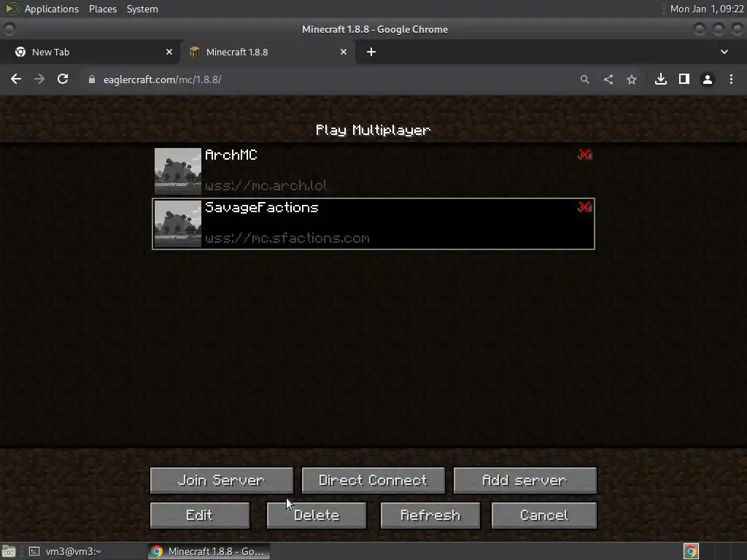This screenshot has width=747, height=560.
Task: Close the Minecraft 1.8.8 tab
Action: pyautogui.click(x=344, y=52)
